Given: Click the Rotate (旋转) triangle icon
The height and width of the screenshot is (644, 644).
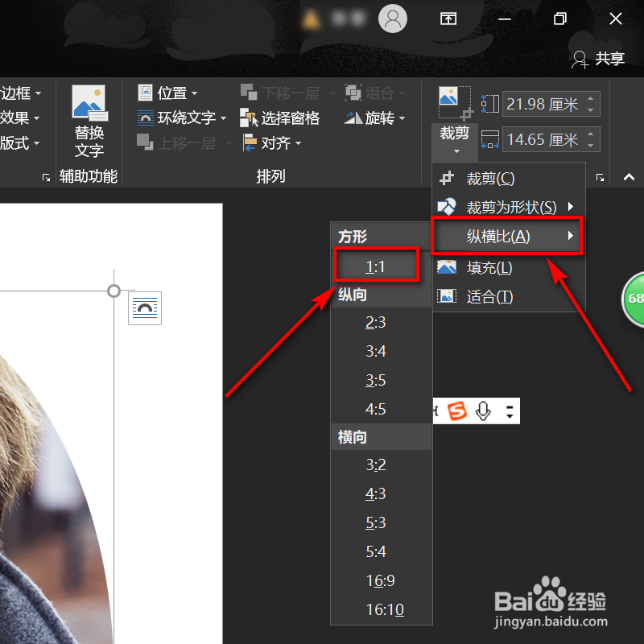Looking at the screenshot, I should 353,118.
